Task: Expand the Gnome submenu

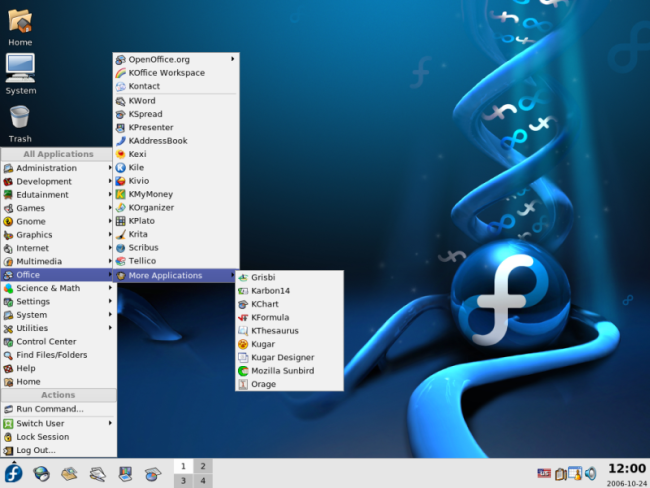Action: pos(58,221)
